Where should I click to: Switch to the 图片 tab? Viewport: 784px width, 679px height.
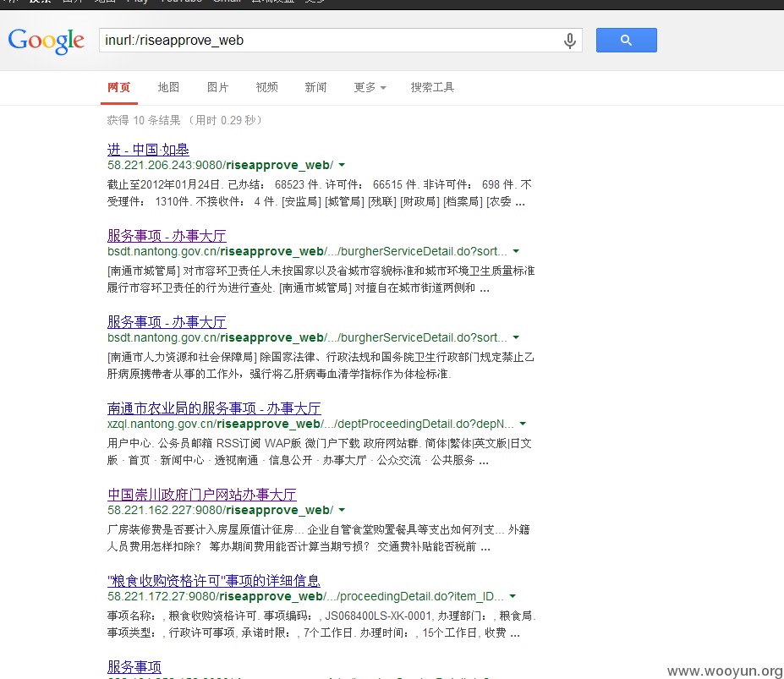click(x=217, y=87)
